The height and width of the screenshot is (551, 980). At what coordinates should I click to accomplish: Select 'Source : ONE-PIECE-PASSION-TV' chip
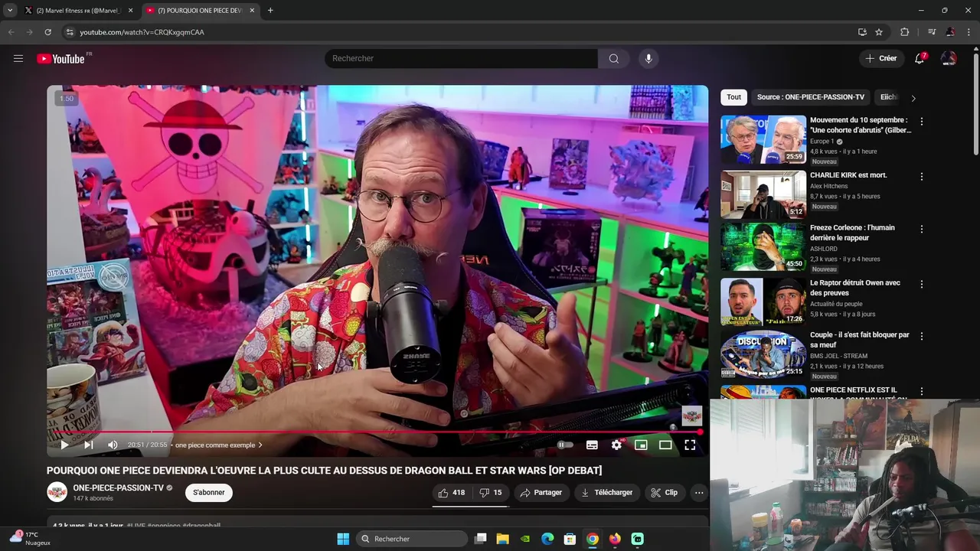click(811, 97)
